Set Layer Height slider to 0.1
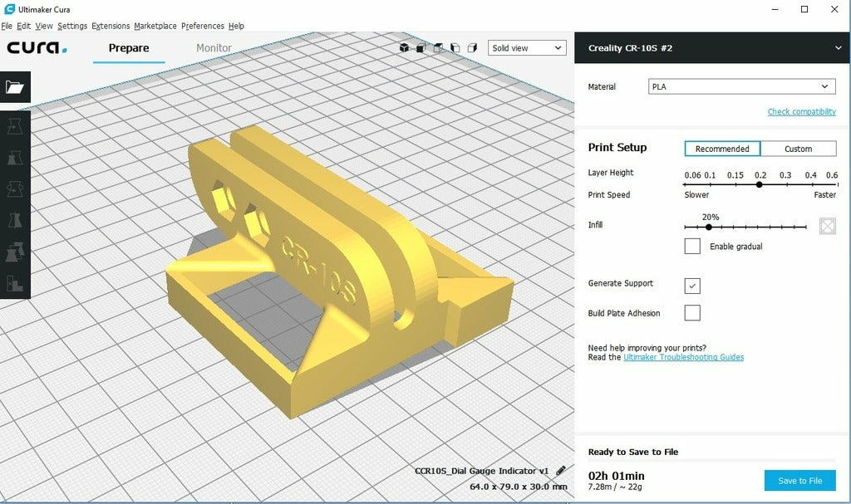Image resolution: width=851 pixels, height=504 pixels. (x=711, y=184)
